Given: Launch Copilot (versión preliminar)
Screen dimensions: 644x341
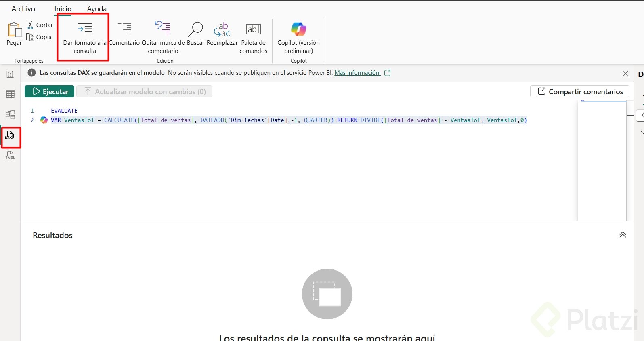Looking at the screenshot, I should [299, 38].
